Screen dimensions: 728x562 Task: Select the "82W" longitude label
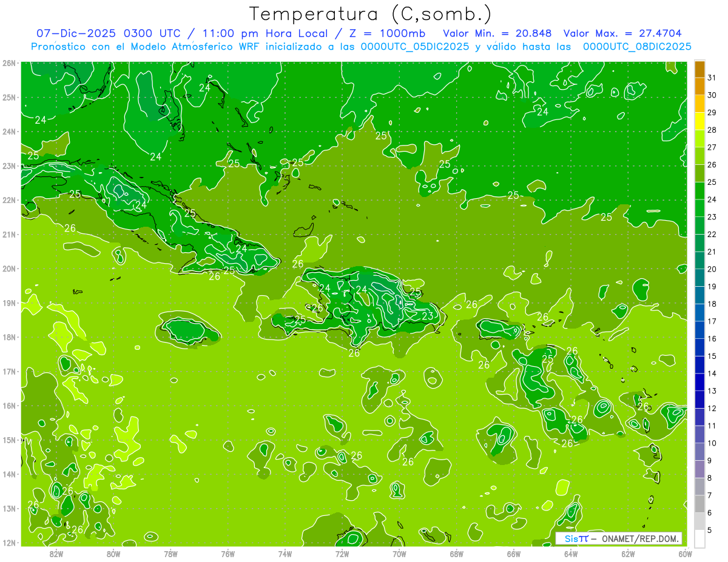[x=56, y=554]
